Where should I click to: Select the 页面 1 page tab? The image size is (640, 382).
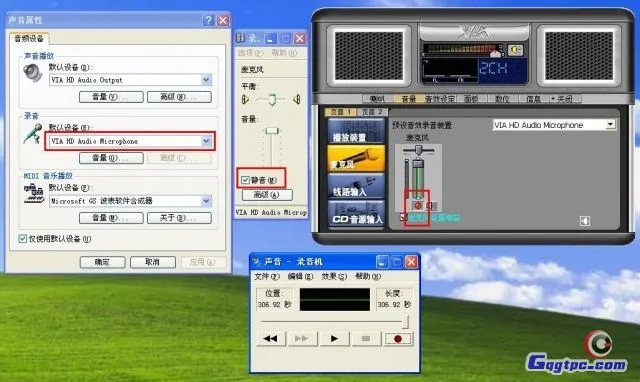click(x=340, y=112)
